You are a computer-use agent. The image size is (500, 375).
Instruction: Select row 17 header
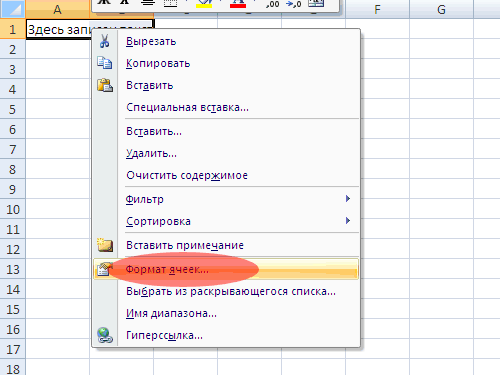coord(13,349)
